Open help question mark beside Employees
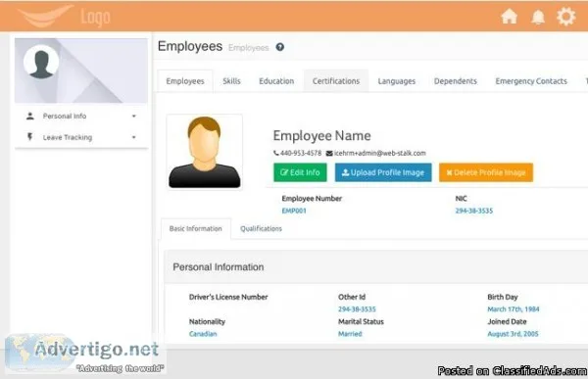588x379 pixels. pos(279,47)
